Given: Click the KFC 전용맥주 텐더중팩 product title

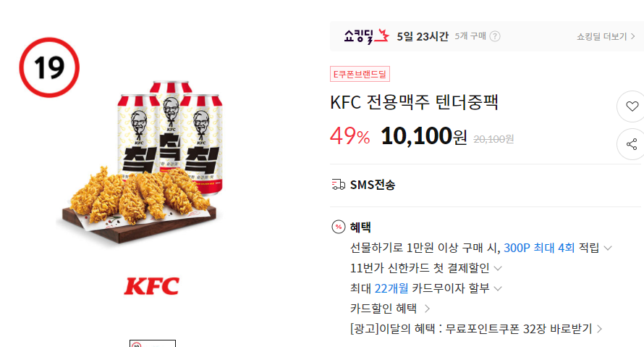Looking at the screenshot, I should [x=414, y=102].
